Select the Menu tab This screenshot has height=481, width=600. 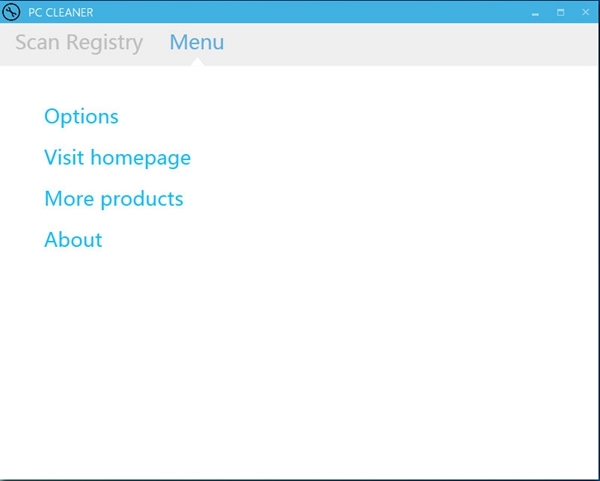pyautogui.click(x=197, y=42)
